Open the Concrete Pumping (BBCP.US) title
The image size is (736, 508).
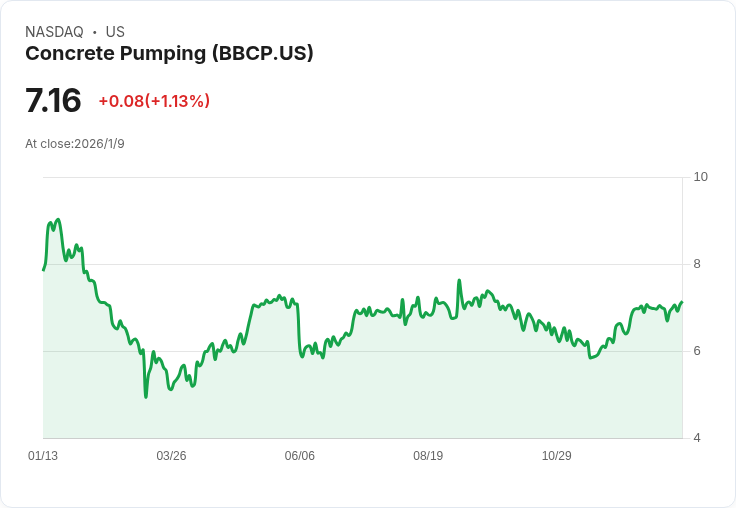[169, 54]
